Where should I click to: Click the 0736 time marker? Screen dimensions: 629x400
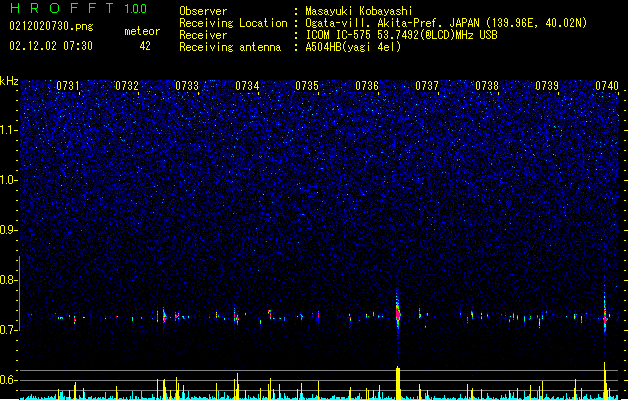pos(367,86)
